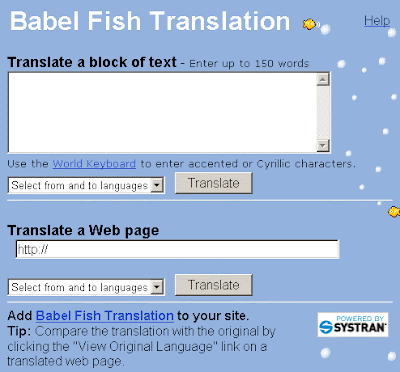This screenshot has height=372, width=400.
Task: Click Translate button for the text block
Action: click(214, 183)
